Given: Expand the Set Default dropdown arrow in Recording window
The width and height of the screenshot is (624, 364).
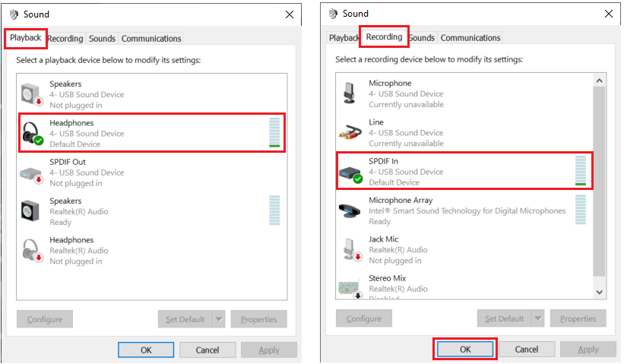Looking at the screenshot, I should pos(538,318).
